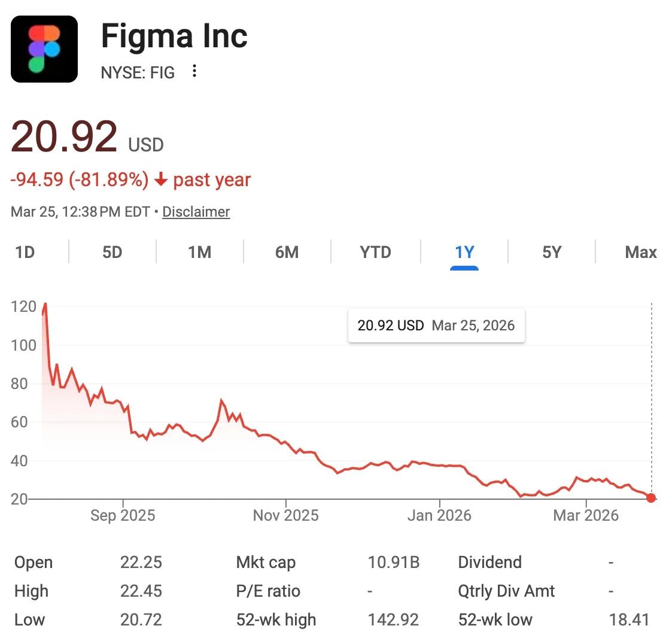Click the Figma app logo icon
This screenshot has width=669, height=644.
tap(44, 48)
